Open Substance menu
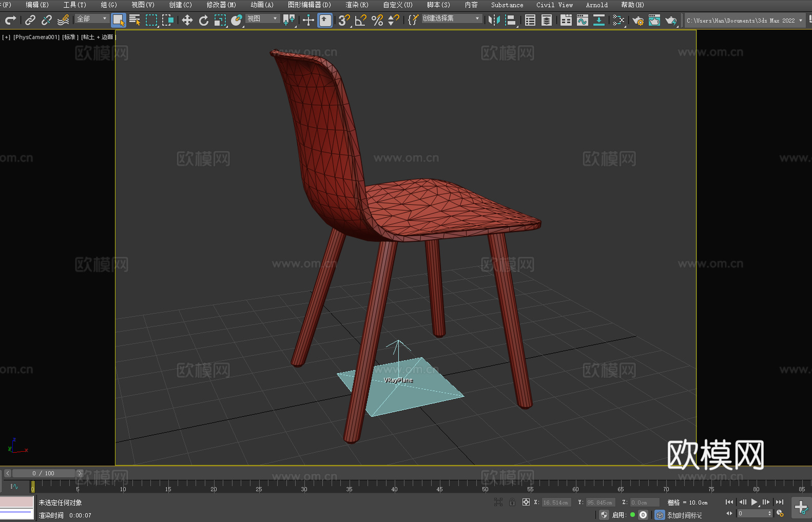The image size is (812, 522). 507,5
